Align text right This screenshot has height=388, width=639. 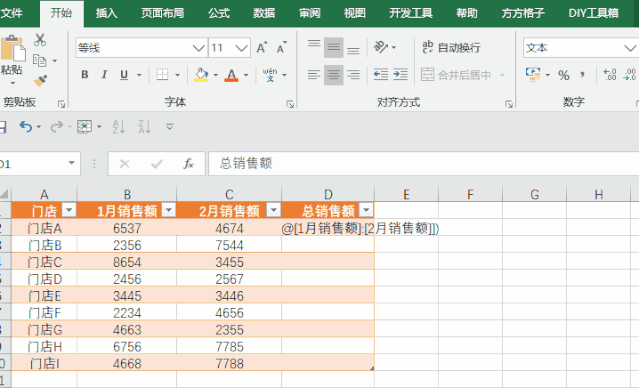(x=353, y=75)
